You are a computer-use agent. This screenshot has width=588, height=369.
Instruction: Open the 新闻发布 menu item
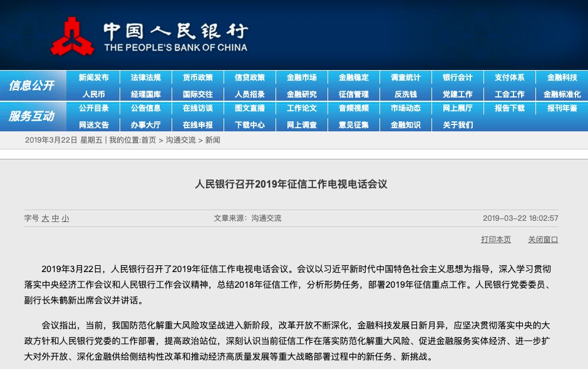(x=93, y=78)
